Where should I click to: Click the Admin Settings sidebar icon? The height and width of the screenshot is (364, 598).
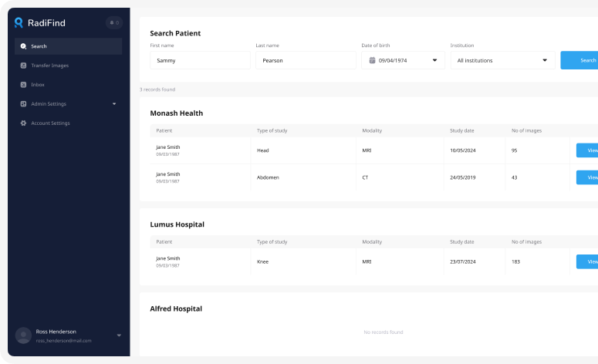[x=24, y=104]
